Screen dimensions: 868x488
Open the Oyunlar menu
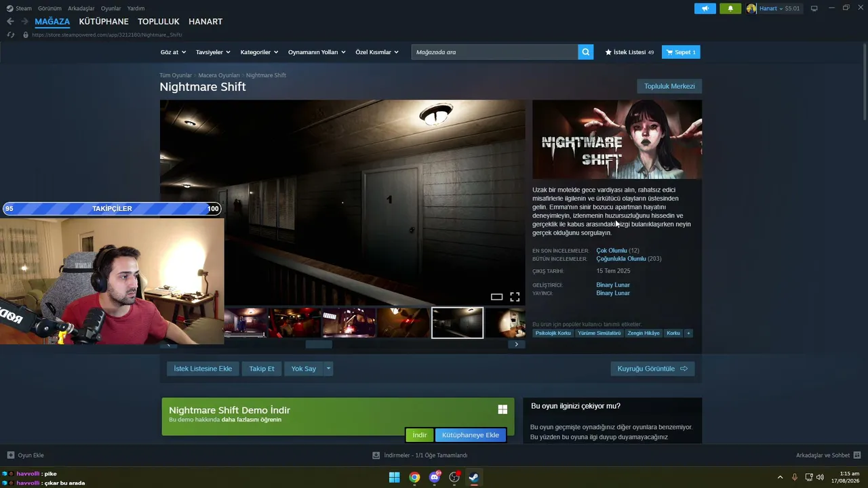coord(111,8)
